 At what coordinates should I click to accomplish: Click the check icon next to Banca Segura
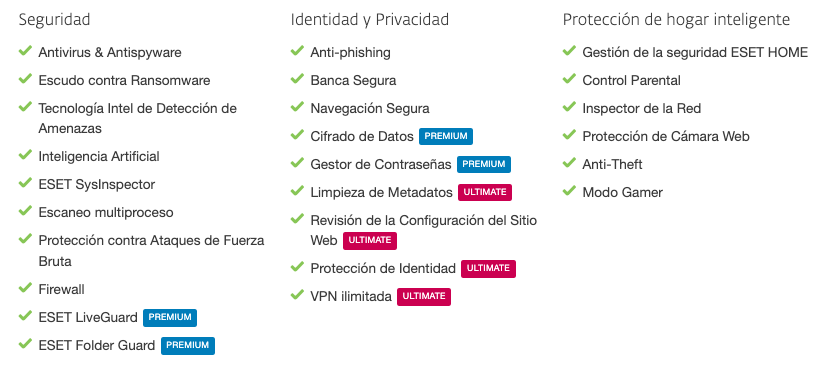pos(297,79)
